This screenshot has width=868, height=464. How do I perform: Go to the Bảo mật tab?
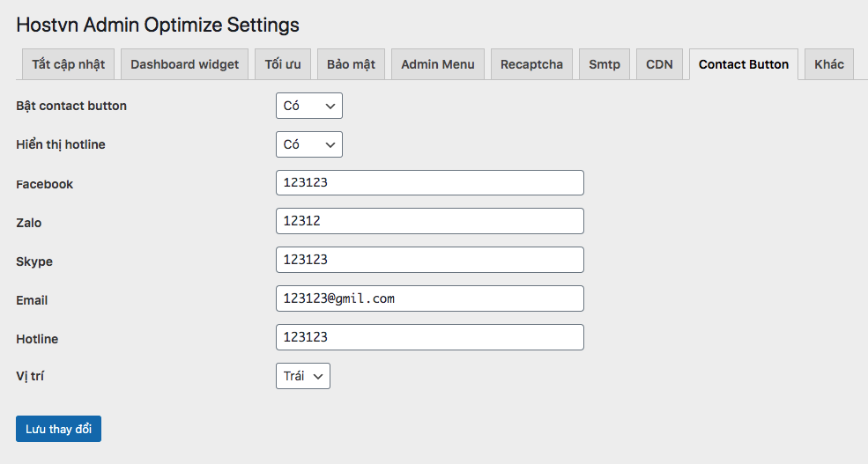[351, 64]
